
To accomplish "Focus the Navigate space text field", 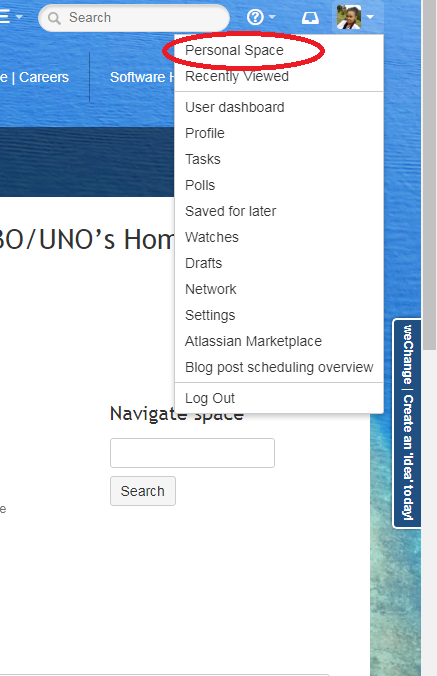I will 192,453.
